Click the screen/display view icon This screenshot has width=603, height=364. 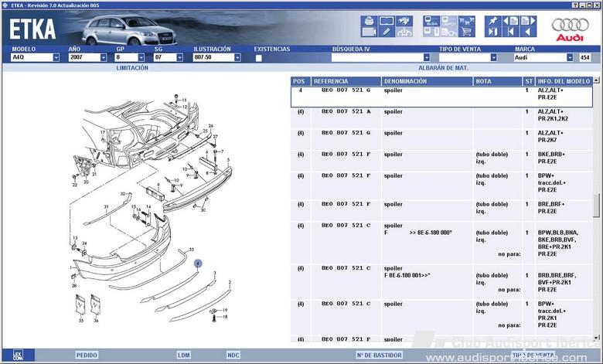386,21
